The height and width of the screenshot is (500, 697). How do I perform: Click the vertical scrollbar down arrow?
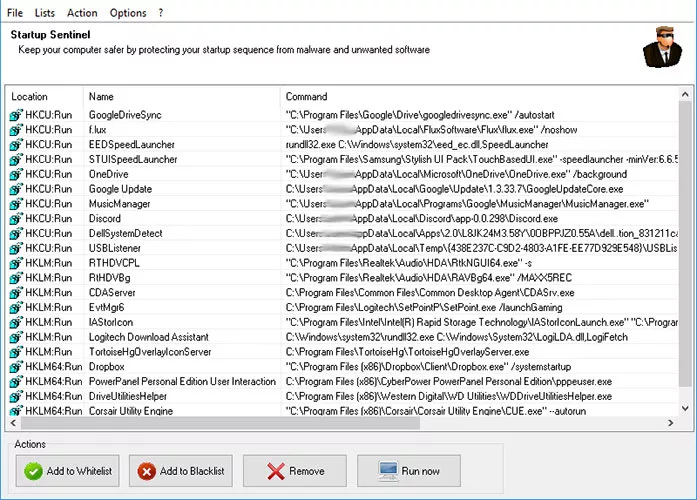pos(685,408)
